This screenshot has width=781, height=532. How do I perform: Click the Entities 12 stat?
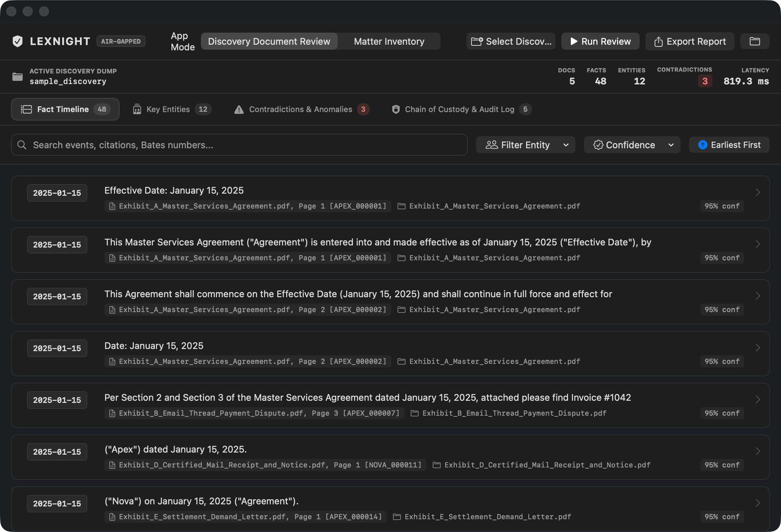tap(632, 76)
